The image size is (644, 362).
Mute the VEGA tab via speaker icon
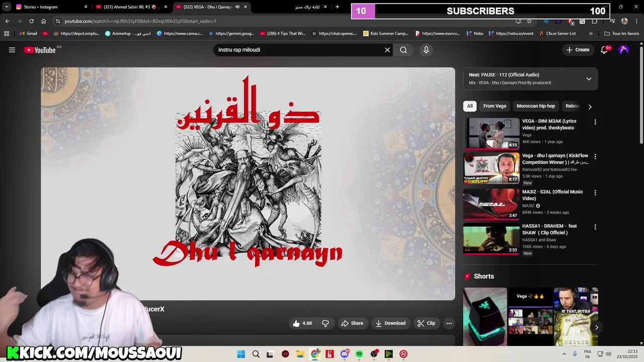tap(237, 7)
